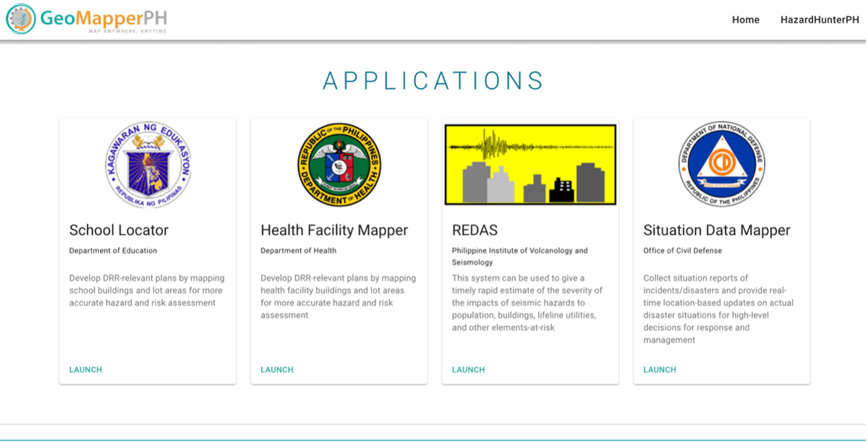
Task: Click the REDAS seismograph city image
Action: click(530, 165)
